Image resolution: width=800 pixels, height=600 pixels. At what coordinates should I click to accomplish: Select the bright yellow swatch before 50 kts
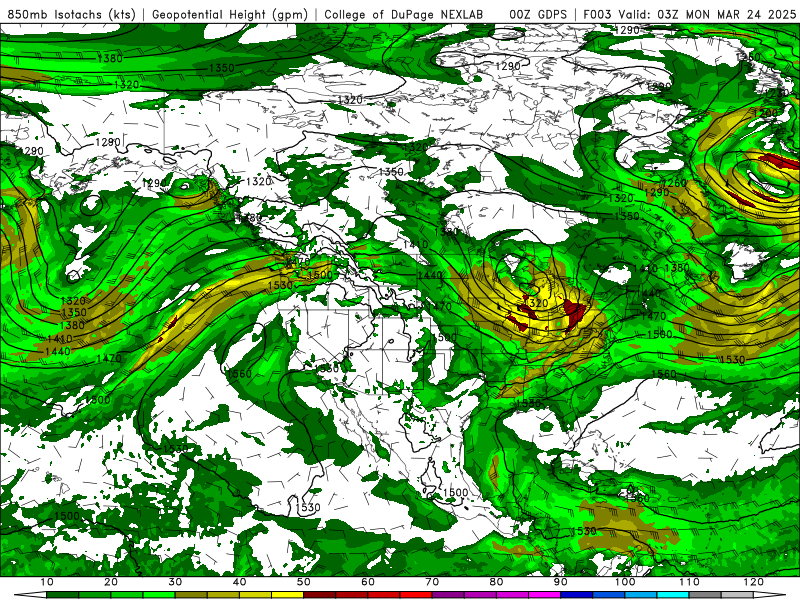287,595
